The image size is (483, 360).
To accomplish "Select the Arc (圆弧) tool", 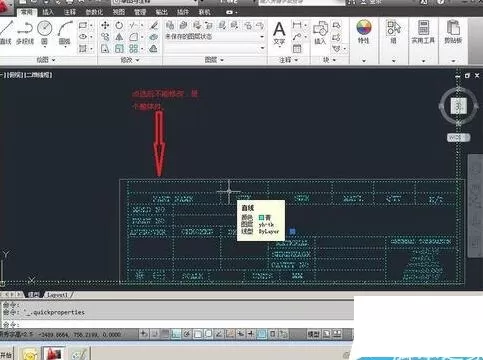I will point(65,33).
